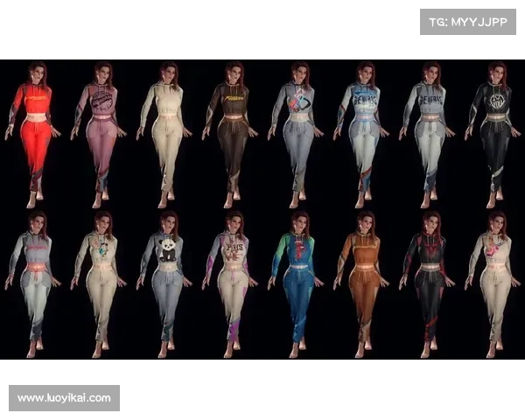This screenshot has width=525, height=420.
Task: Choose the plain beige outfit in top row
Action: [x=164, y=134]
